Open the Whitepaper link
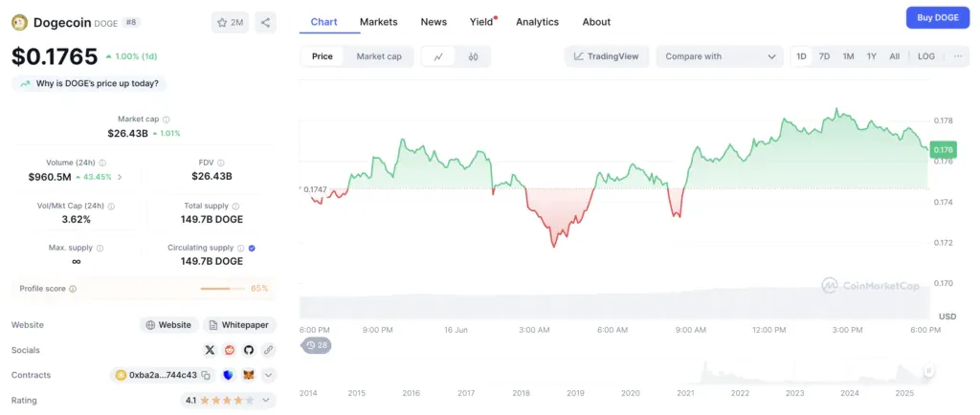Image resolution: width=980 pixels, height=415 pixels. [x=239, y=325]
